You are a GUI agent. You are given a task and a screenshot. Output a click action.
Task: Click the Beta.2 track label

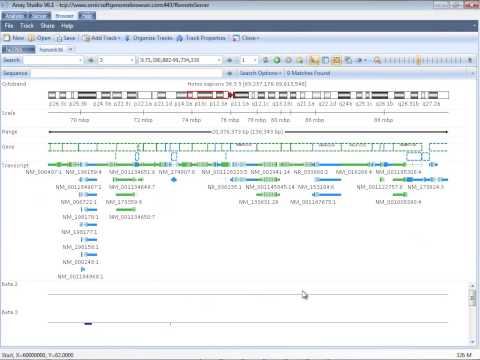point(10,284)
